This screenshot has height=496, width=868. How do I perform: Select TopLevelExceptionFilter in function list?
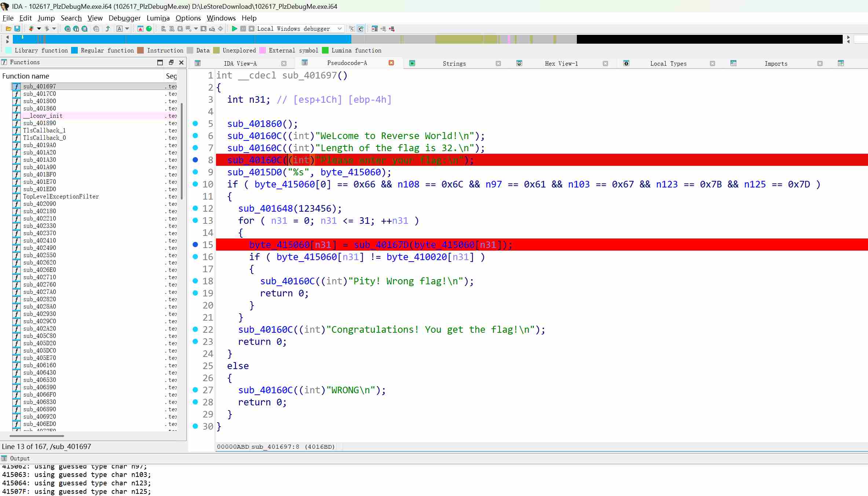pyautogui.click(x=61, y=197)
